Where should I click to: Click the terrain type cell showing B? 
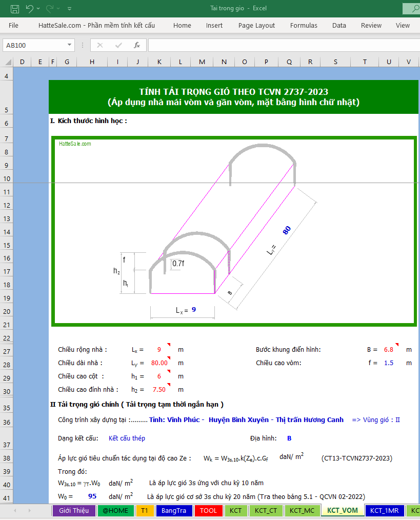pyautogui.click(x=289, y=438)
